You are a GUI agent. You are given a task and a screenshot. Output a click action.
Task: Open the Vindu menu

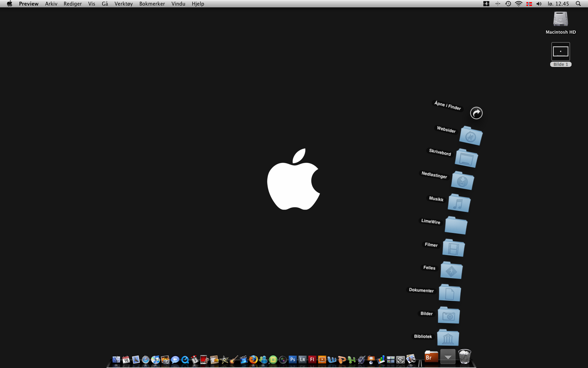tap(178, 4)
